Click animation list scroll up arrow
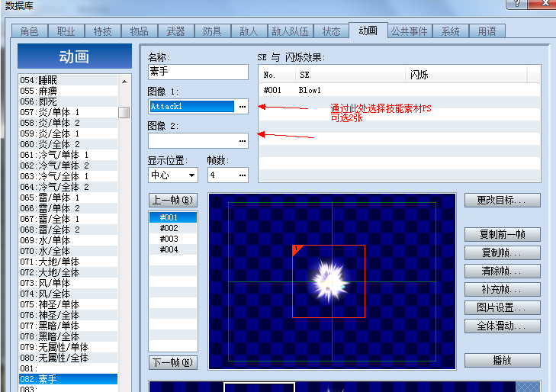The width and height of the screenshot is (556, 392). pos(124,82)
